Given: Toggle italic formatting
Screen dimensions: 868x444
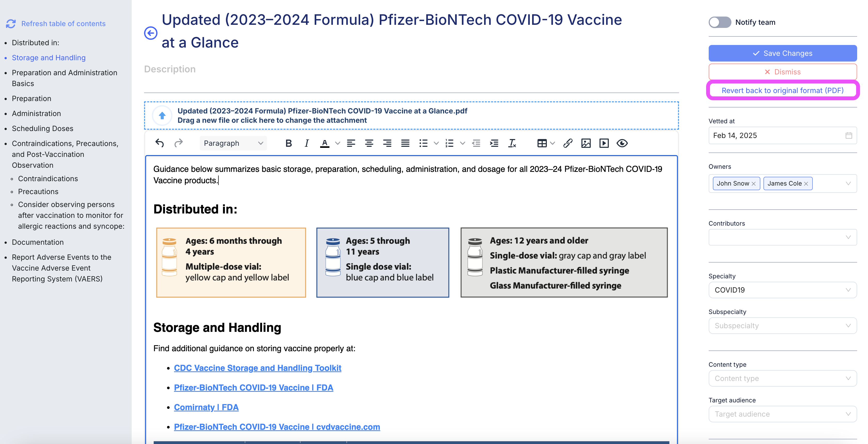Looking at the screenshot, I should (x=306, y=143).
